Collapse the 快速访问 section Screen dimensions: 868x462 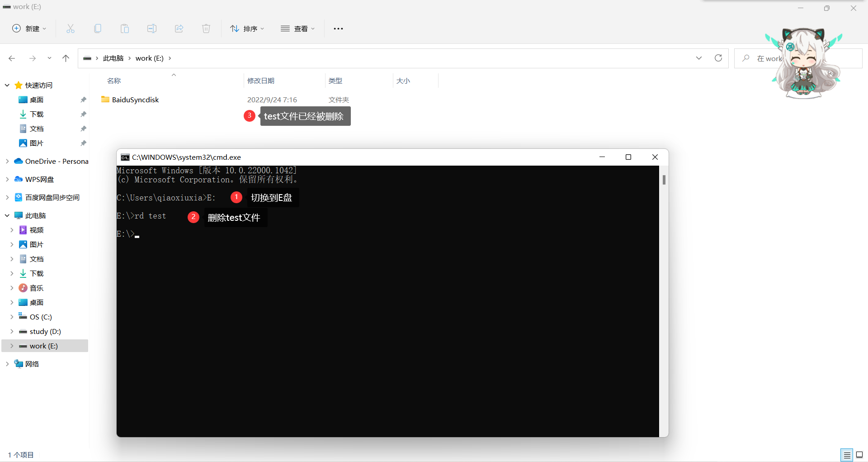point(7,85)
